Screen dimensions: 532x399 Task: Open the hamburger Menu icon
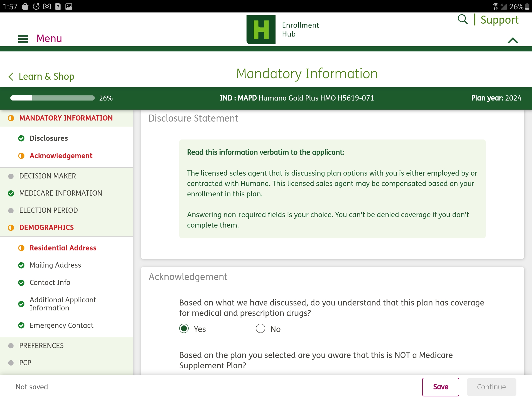[23, 39]
